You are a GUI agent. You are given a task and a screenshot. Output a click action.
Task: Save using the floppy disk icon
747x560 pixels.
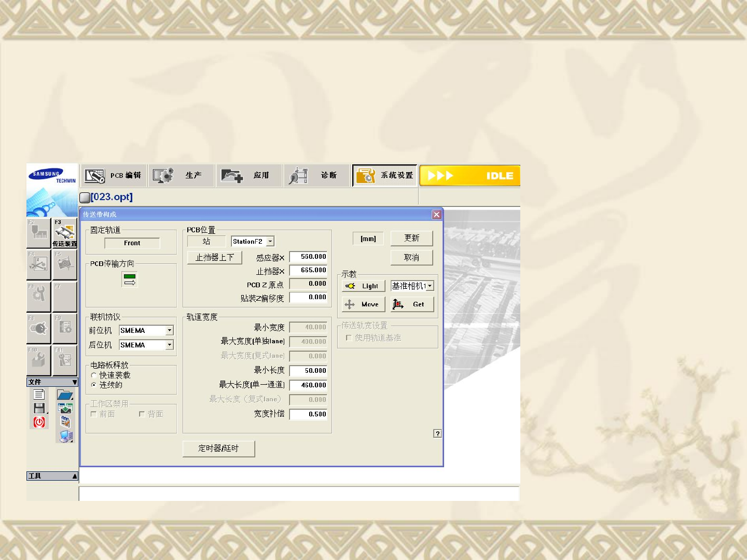39,408
